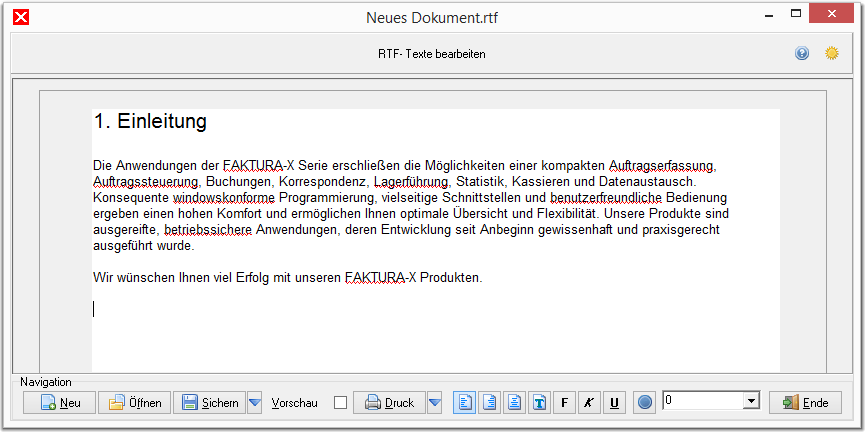Toggle underline formatting U button
Image resolution: width=865 pixels, height=432 pixels.
pos(614,403)
